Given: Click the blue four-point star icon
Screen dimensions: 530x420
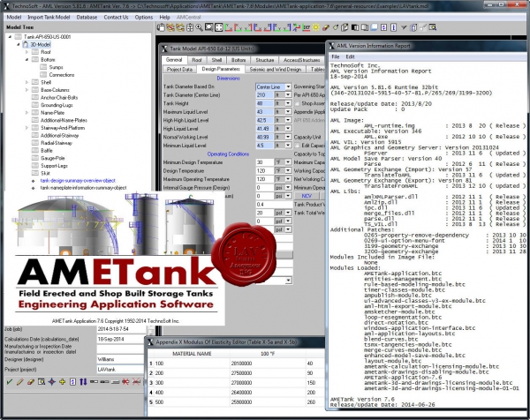Looking at the screenshot, I should pyautogui.click(x=52, y=381).
